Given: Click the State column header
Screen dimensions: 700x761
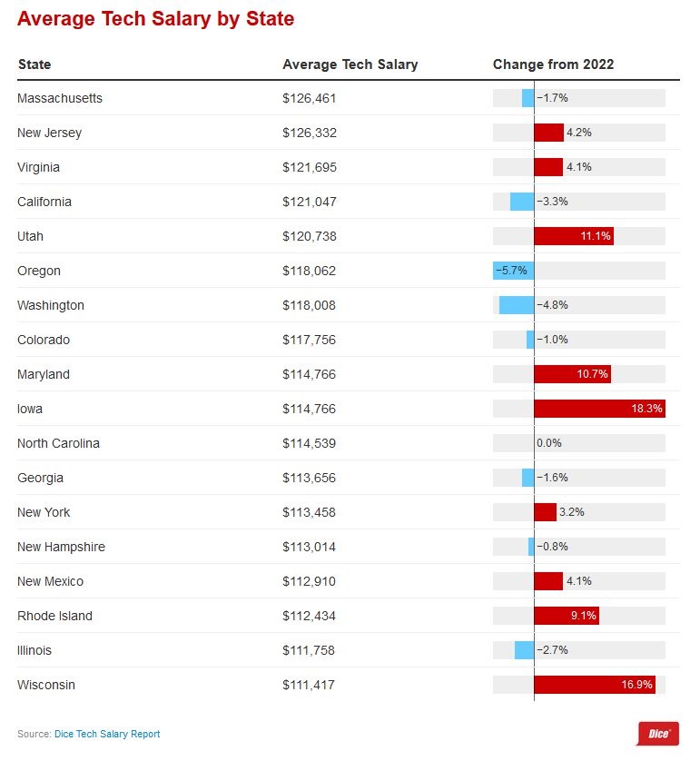Looking at the screenshot, I should tap(35, 64).
